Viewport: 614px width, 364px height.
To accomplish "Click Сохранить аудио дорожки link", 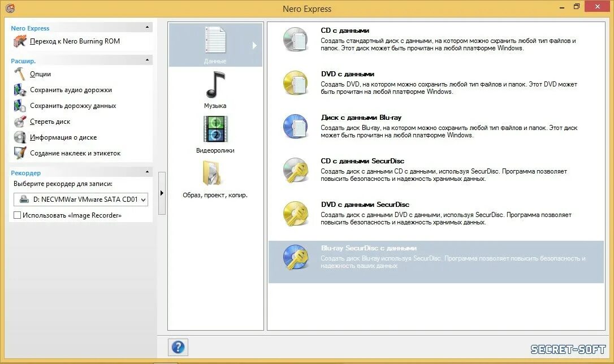I will click(71, 90).
